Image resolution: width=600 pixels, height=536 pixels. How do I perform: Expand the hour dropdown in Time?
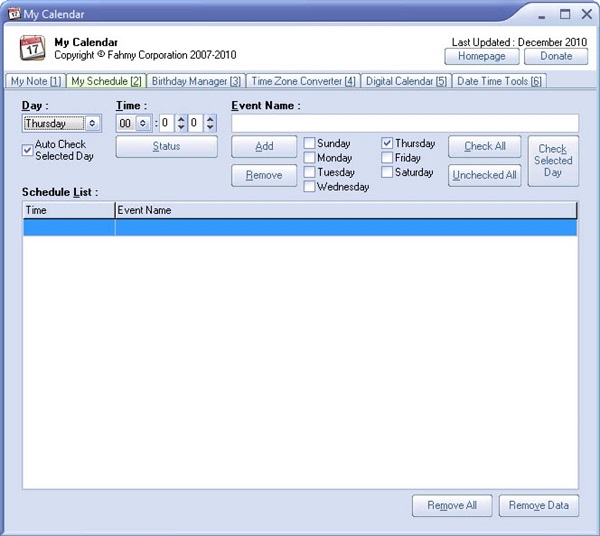point(143,124)
